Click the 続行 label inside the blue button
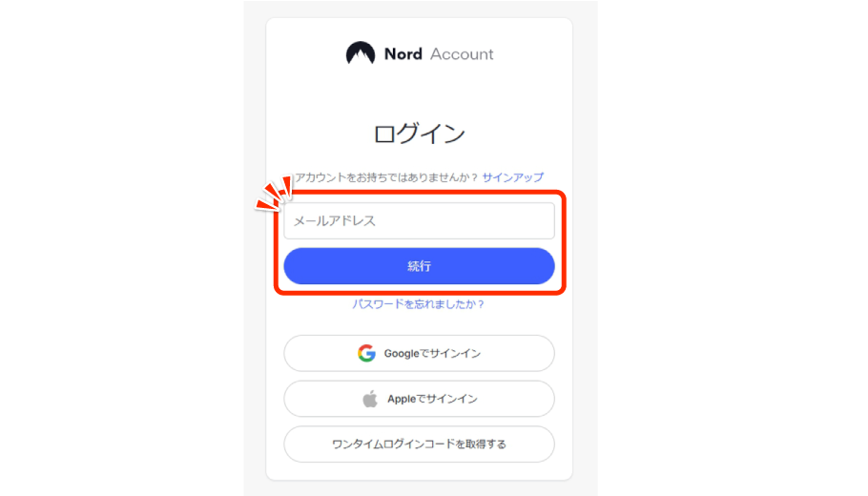This screenshot has height=496, width=868. [x=419, y=266]
